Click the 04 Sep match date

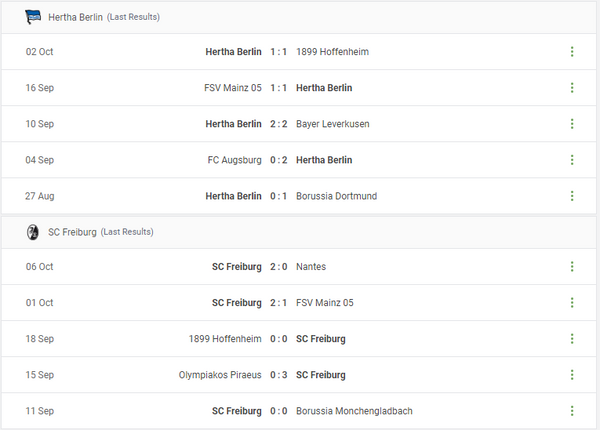tap(40, 160)
